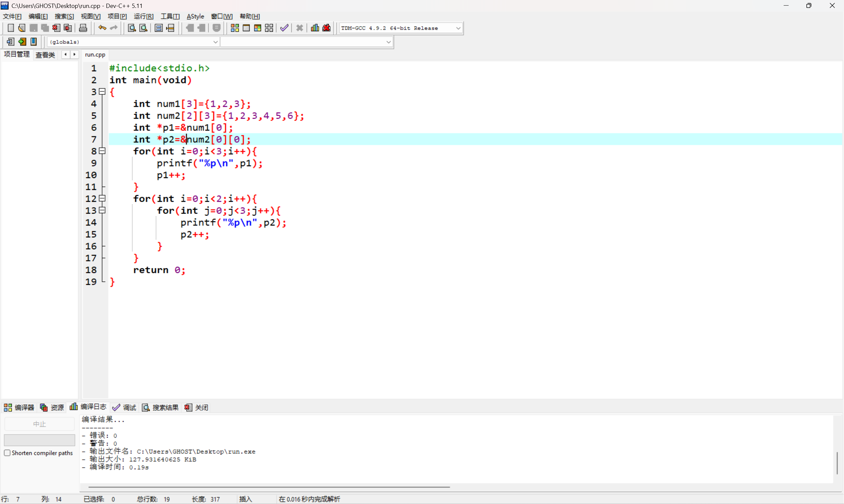Click the Print icon in toolbar
Image resolution: width=844 pixels, height=504 pixels.
click(83, 28)
